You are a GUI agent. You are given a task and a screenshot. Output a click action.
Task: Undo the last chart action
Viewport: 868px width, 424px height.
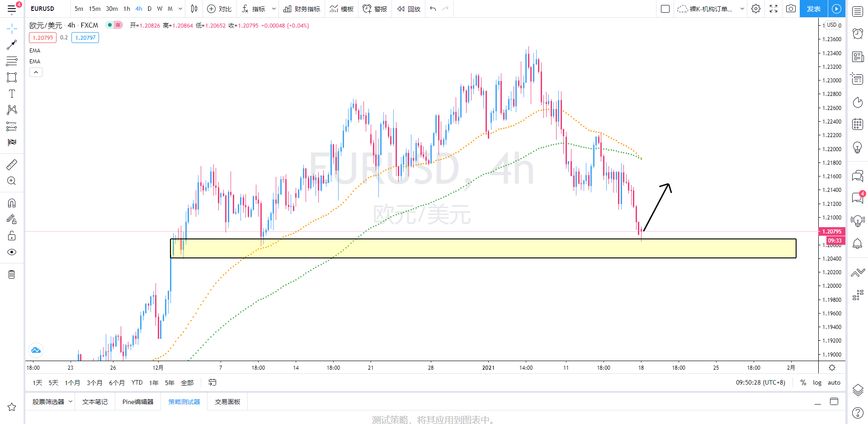(433, 9)
